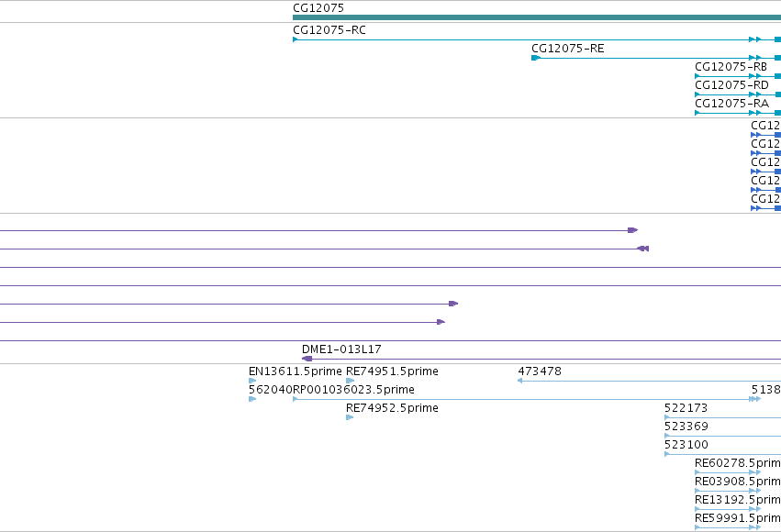The width and height of the screenshot is (781, 532).
Task: Click the EN13611.5prime EST label
Action: [x=296, y=371]
